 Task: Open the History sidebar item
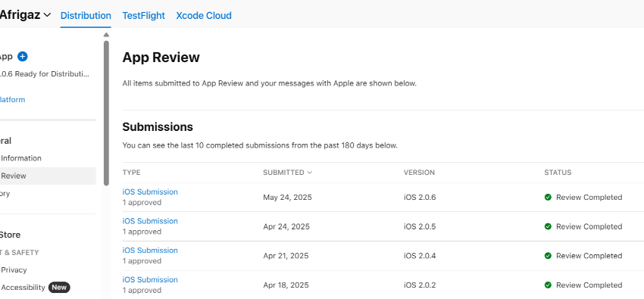click(x=5, y=194)
